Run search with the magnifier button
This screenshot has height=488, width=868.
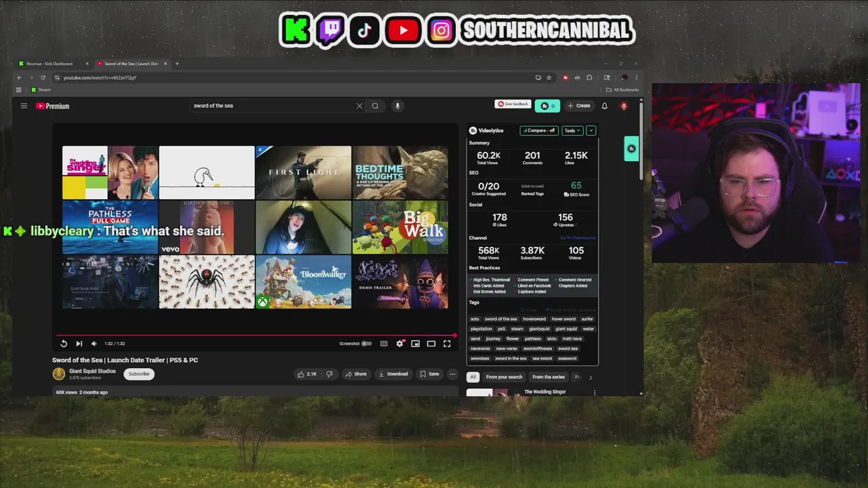375,106
